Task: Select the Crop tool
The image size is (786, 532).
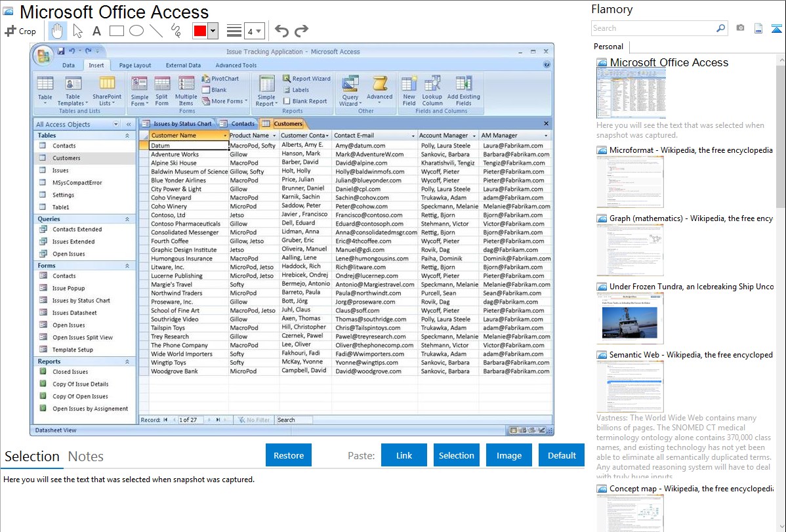Action: pyautogui.click(x=20, y=31)
